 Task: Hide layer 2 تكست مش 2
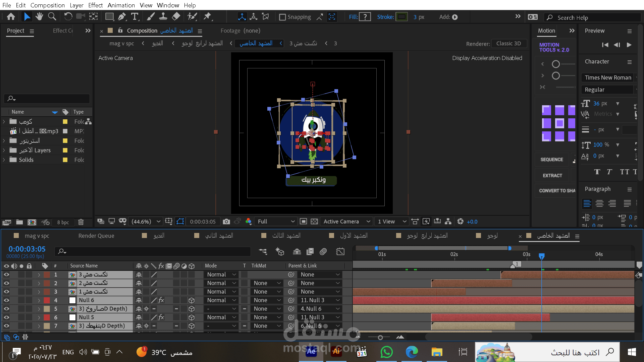6,283
